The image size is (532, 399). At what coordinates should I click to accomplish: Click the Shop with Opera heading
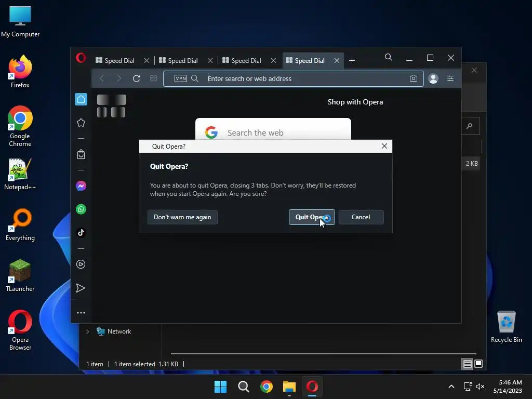click(355, 102)
